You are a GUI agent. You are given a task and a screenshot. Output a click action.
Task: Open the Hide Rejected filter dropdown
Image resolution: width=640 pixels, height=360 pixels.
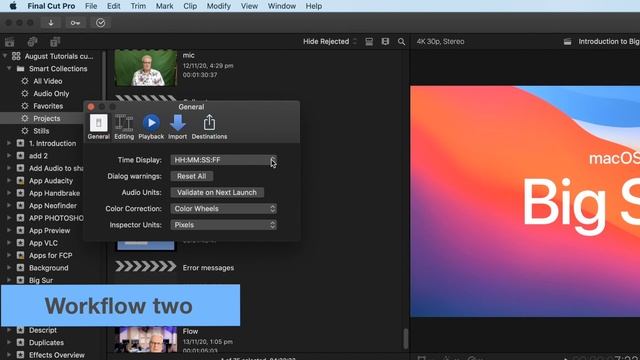[x=330, y=42]
